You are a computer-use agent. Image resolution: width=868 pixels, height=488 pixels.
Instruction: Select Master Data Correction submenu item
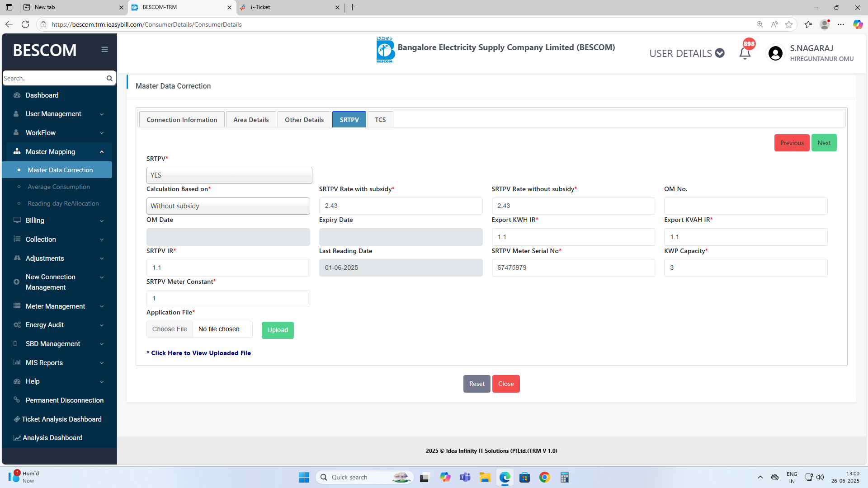point(57,170)
